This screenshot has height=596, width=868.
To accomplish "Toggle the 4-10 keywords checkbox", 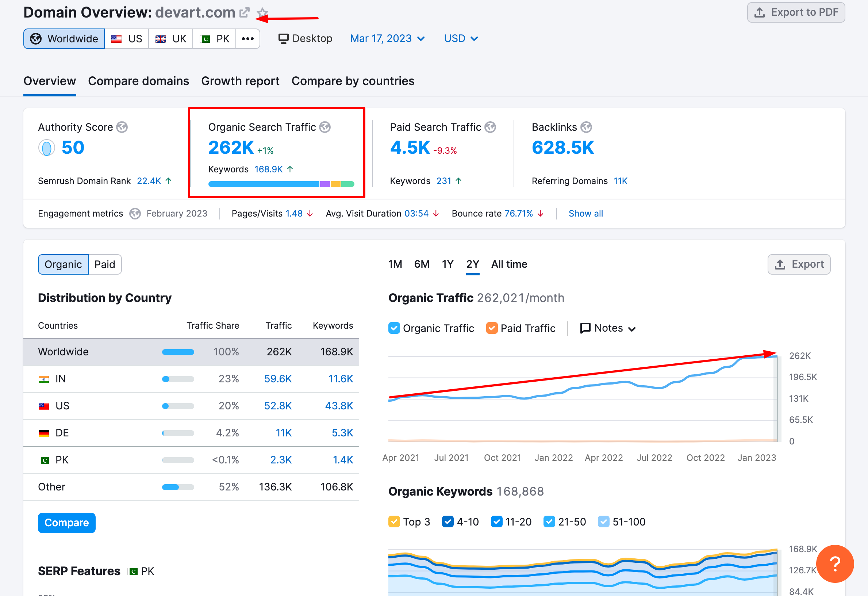I will click(448, 522).
